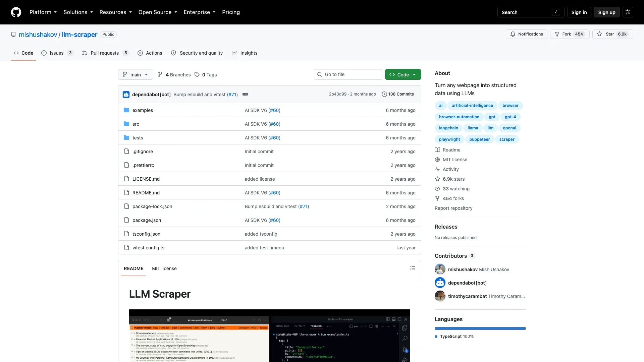Image resolution: width=644 pixels, height=362 pixels.
Task: Open the Enterprise dropdown menu
Action: 199,12
